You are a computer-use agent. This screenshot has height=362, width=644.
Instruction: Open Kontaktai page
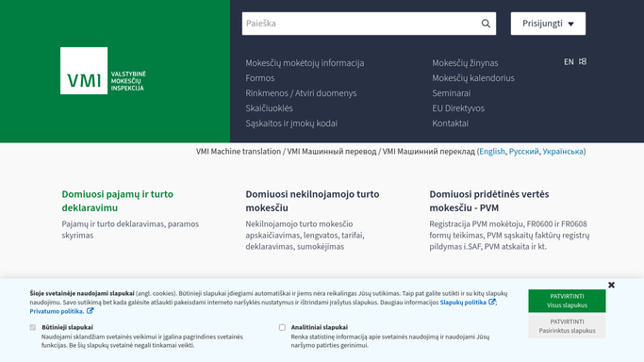click(450, 123)
